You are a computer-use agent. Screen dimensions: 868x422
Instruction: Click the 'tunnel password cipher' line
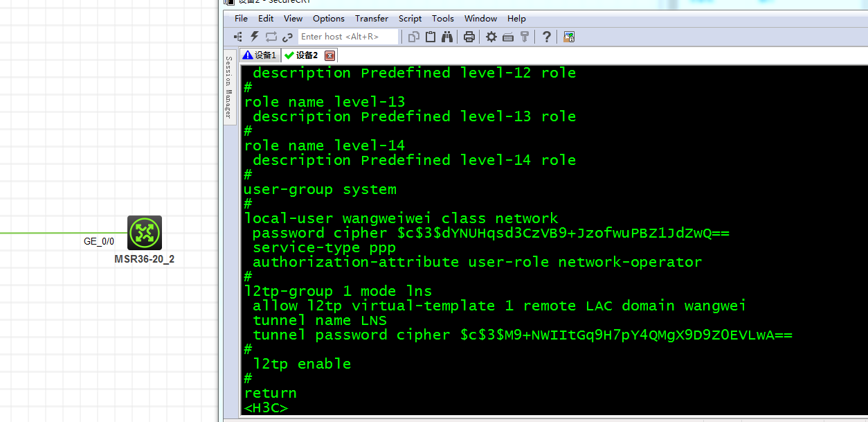523,335
